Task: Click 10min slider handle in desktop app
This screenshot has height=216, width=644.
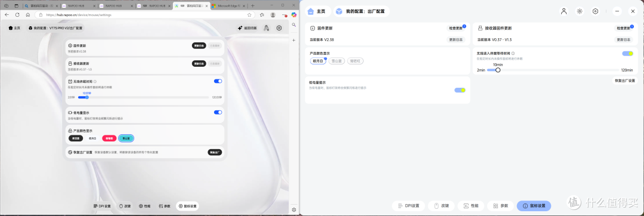Action: [x=498, y=70]
